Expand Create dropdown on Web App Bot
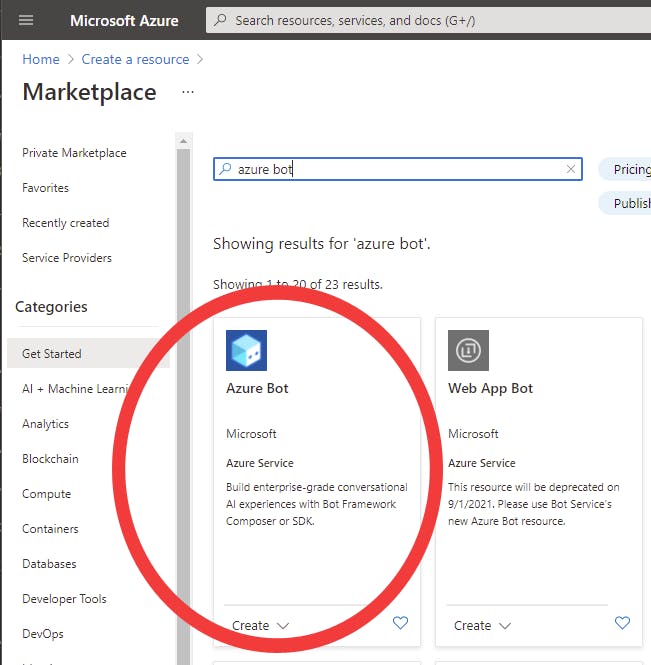This screenshot has height=665, width=651. click(x=482, y=626)
